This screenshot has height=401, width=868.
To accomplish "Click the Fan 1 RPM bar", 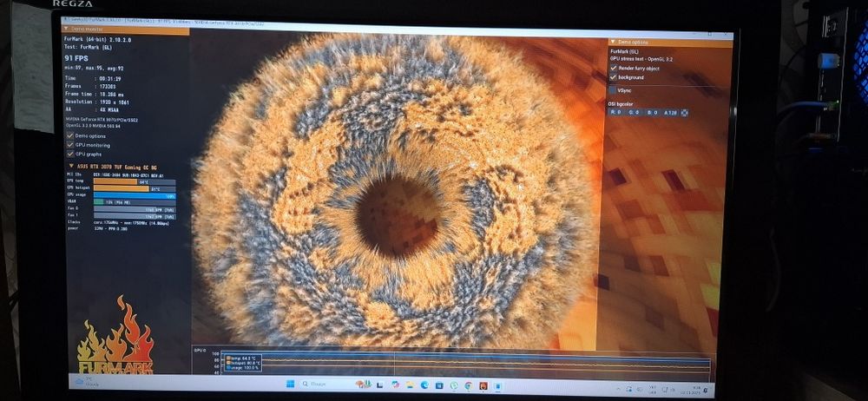I will tap(135, 216).
